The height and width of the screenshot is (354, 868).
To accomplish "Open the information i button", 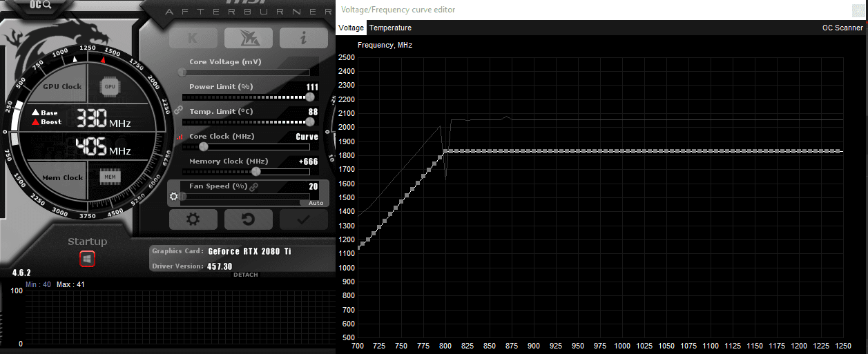I will (303, 38).
